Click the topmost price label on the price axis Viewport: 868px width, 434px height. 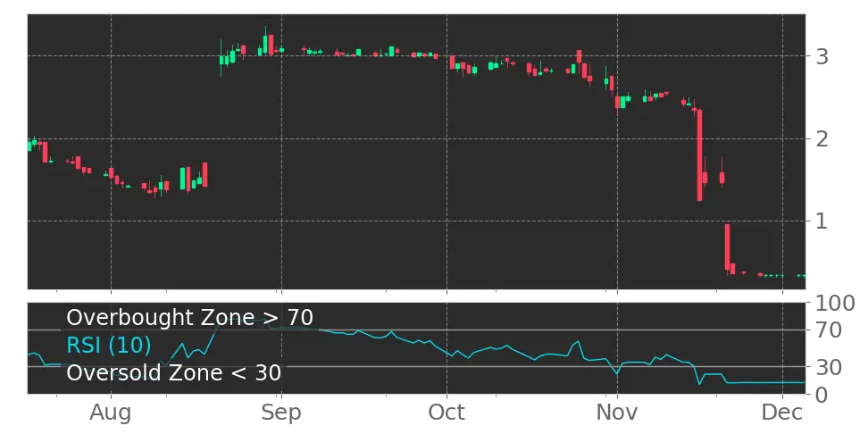point(818,54)
